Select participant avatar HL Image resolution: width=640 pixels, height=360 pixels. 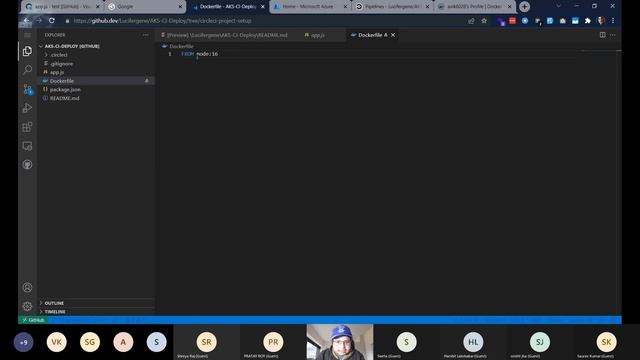(x=473, y=342)
